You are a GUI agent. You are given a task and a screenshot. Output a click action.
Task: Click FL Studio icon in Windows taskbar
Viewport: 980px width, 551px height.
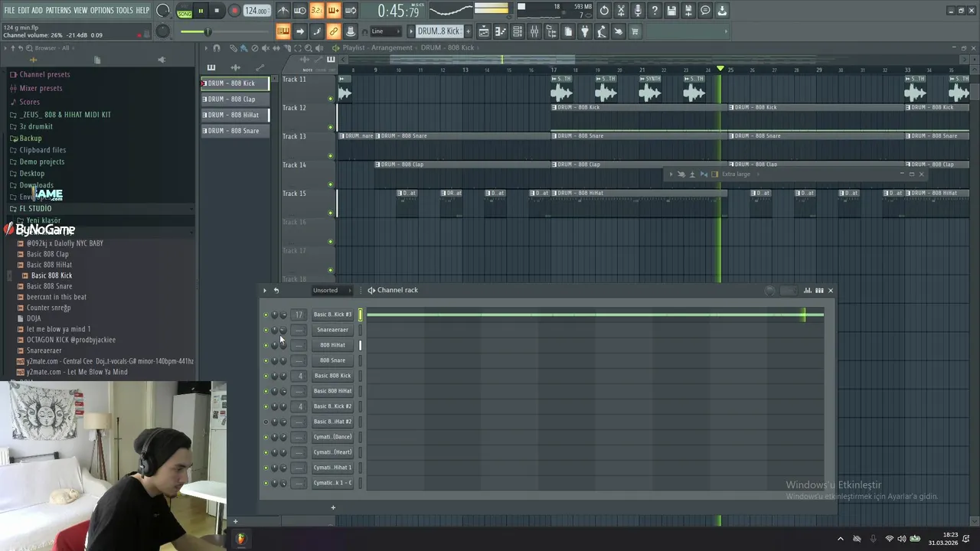click(x=240, y=539)
